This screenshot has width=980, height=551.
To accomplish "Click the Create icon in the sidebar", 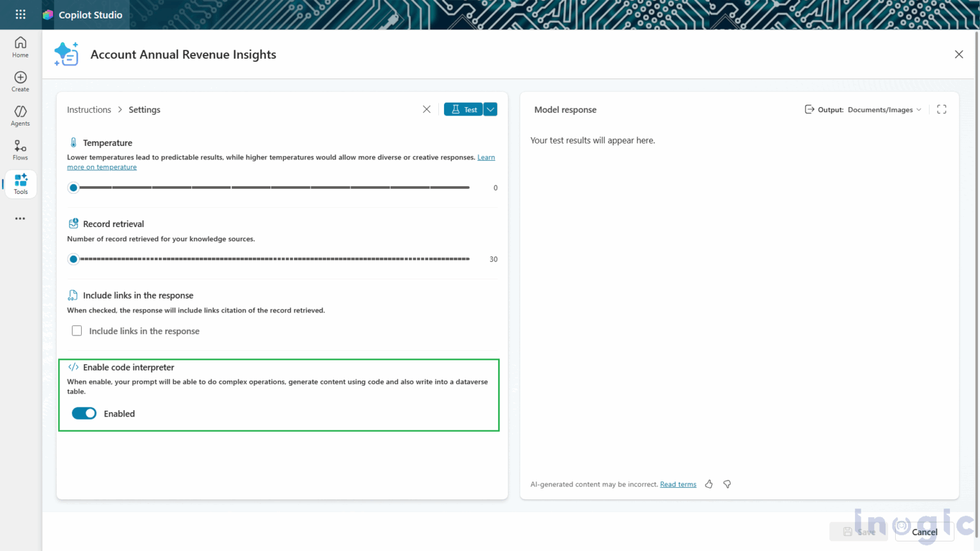I will (20, 79).
